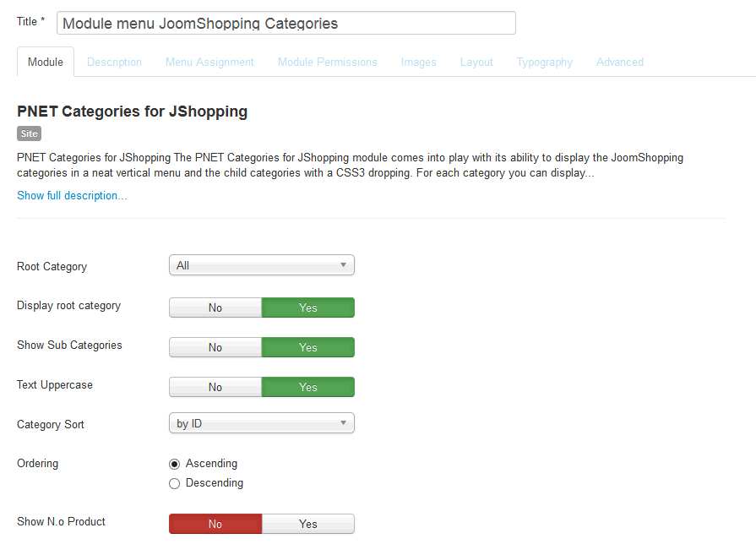
Task: Select Descending ordering radio button
Action: tap(175, 483)
